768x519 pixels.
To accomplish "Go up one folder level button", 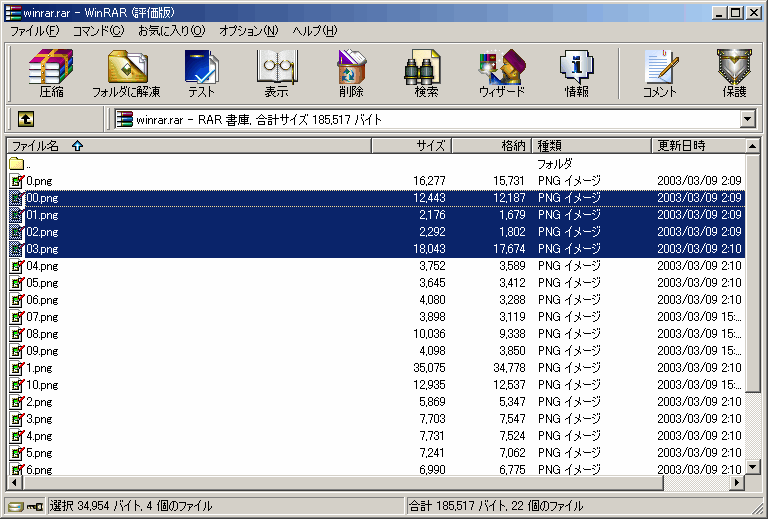I will [x=26, y=119].
